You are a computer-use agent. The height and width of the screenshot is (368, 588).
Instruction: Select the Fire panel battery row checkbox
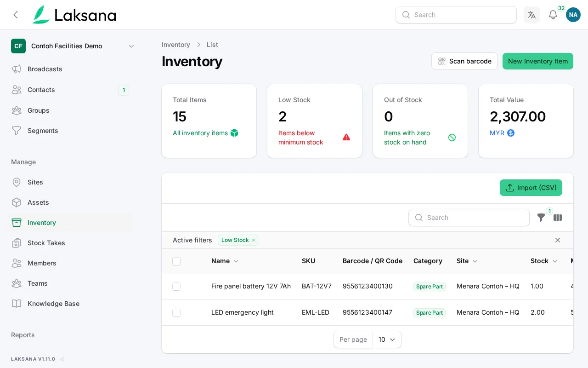(176, 287)
